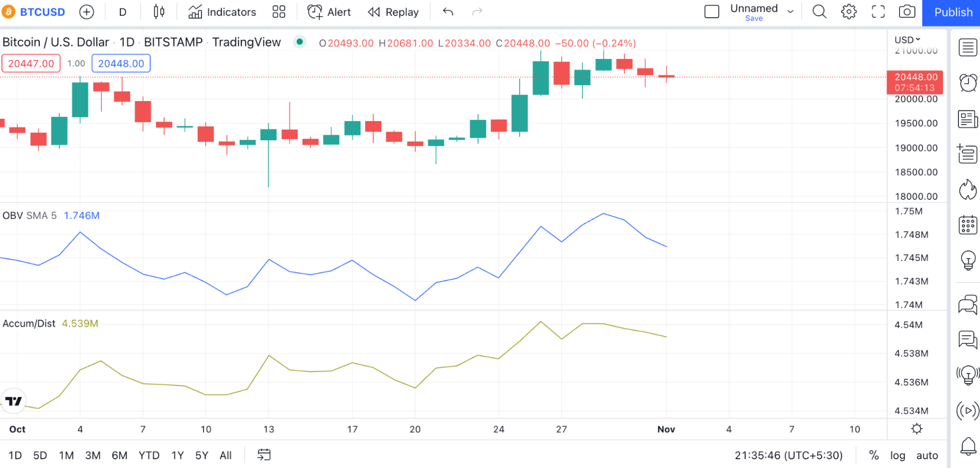Open chart settings gear in top toolbar
Screen dimensions: 980x468
(x=849, y=12)
